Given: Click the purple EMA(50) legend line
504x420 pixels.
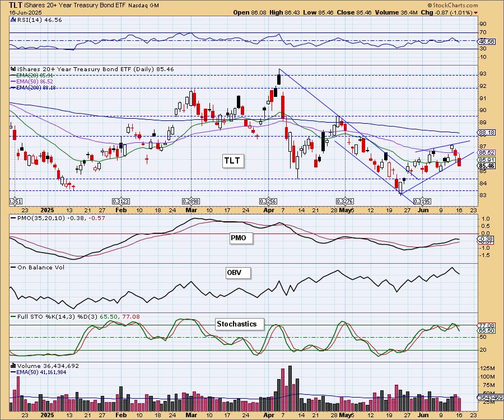Looking at the screenshot, I should coord(13,82).
